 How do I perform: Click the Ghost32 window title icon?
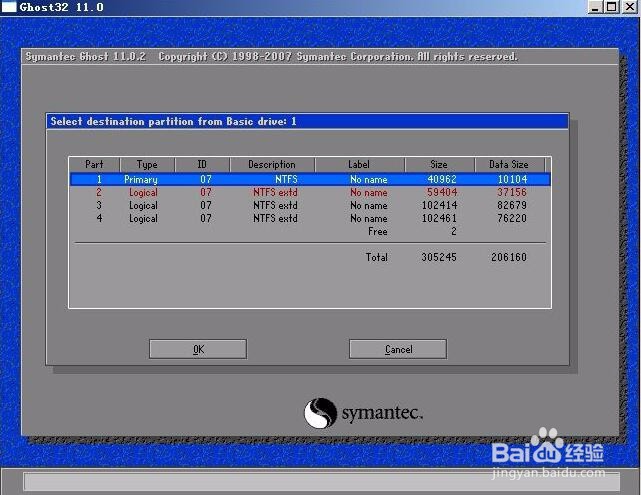click(x=9, y=7)
